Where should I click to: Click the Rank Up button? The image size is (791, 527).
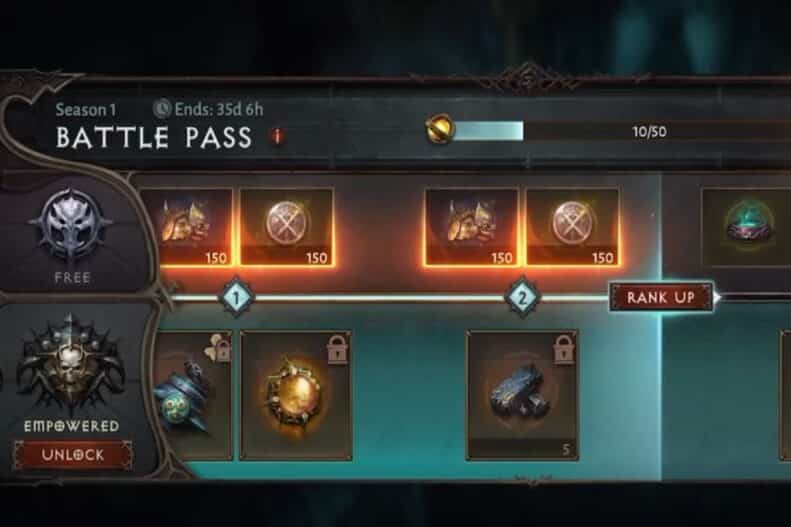661,297
